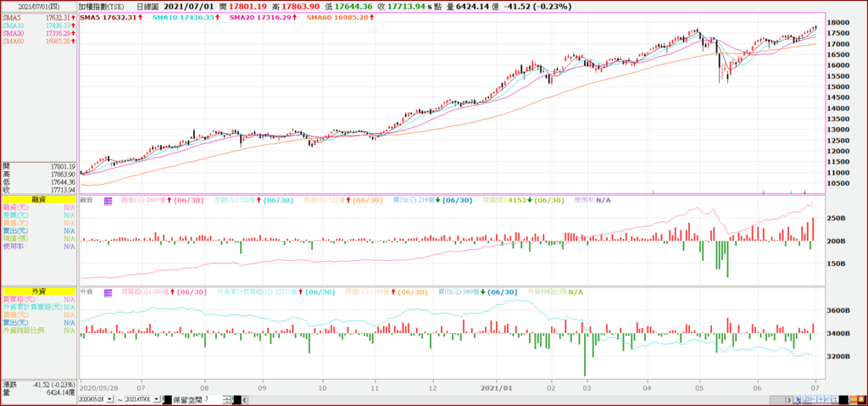The width and height of the screenshot is (868, 406).
Task: Select the arrow cursor tool
Action: tap(797, 399)
